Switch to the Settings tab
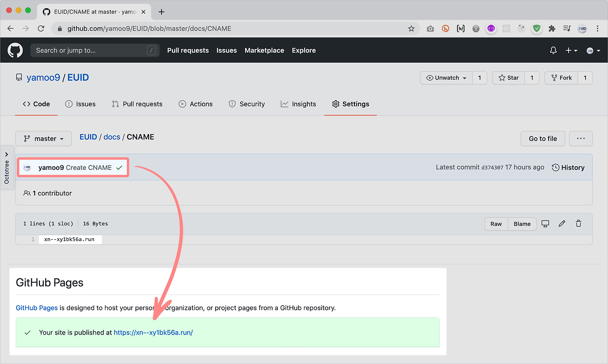Viewport: 608px width, 364px height. tap(351, 104)
